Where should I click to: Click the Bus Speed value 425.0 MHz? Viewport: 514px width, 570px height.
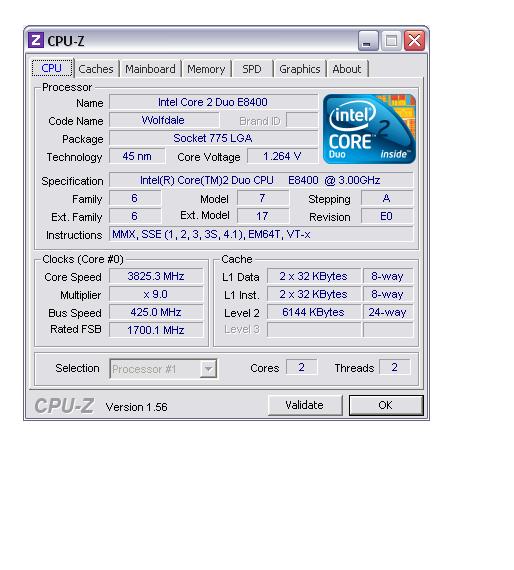tap(156, 312)
